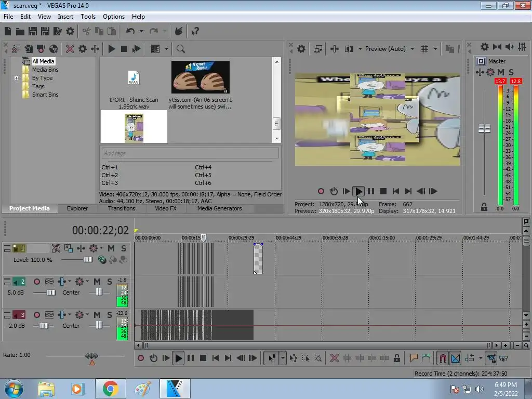Delete selection with timeline red X tool
Image resolution: width=532 pixels, height=399 pixels.
334,358
